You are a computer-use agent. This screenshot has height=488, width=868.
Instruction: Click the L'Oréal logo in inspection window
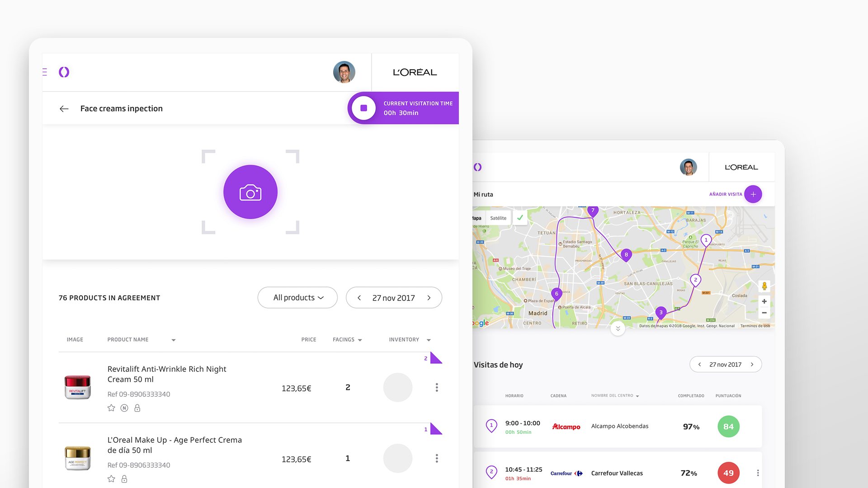415,72
